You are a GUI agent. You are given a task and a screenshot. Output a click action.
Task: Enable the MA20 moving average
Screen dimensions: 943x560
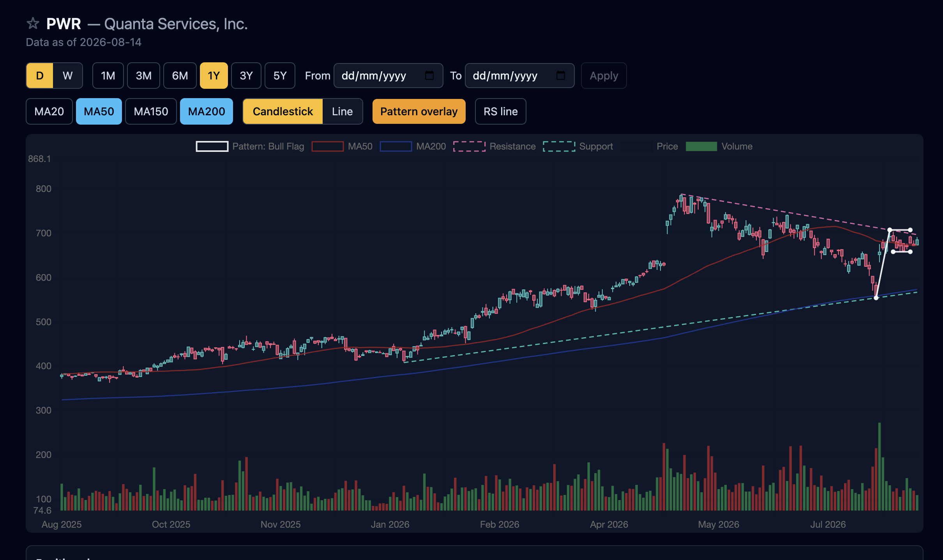[x=49, y=111]
